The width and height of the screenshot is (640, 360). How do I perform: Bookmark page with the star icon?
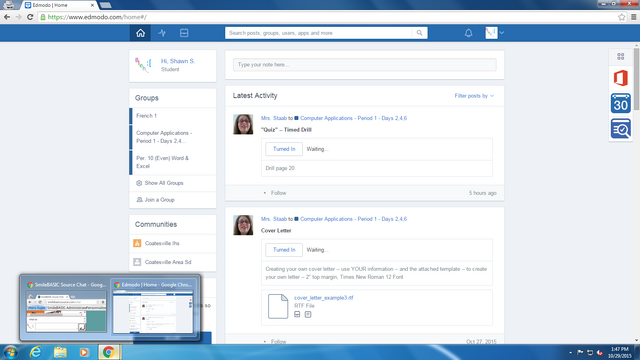click(621, 17)
